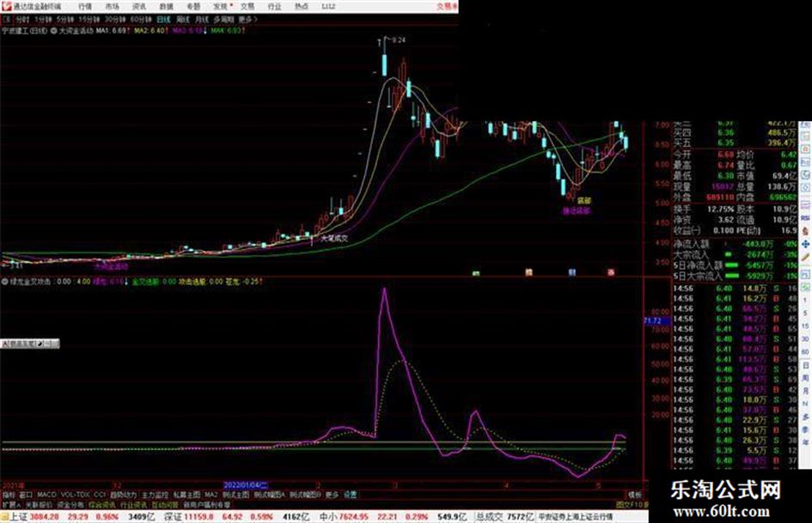Open the 数据 menu
Screen dimensions: 812x523
pyautogui.click(x=166, y=7)
